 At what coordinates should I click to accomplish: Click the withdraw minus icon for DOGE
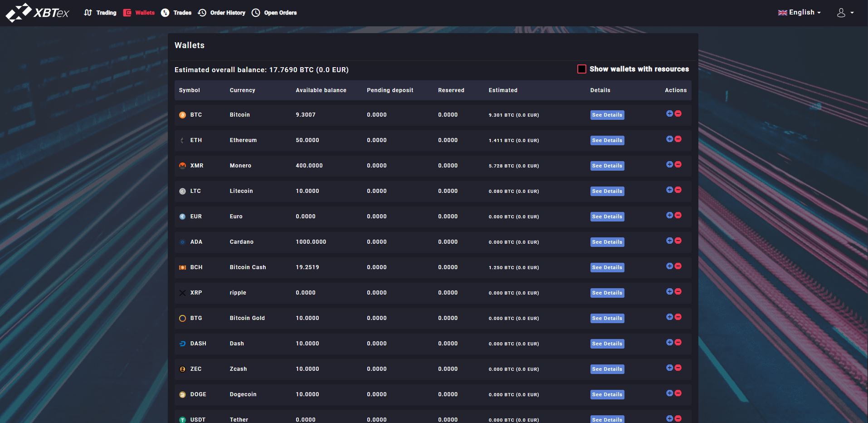tap(678, 393)
